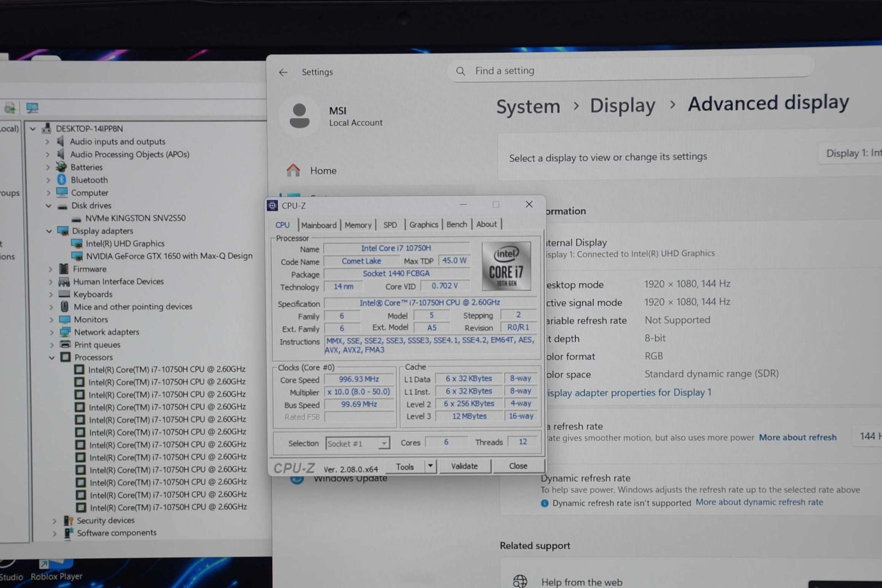Switch to the Mainboard tab
The width and height of the screenshot is (882, 588).
(318, 225)
